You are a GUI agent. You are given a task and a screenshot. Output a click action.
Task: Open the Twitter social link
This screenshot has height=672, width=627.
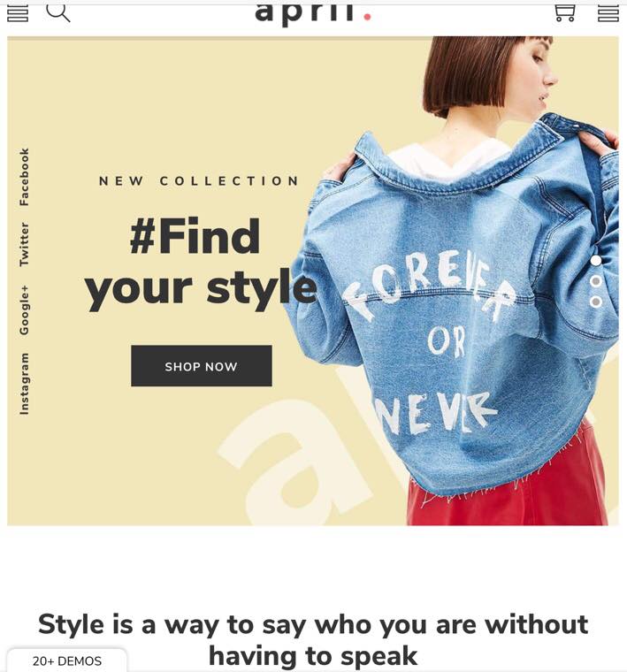point(25,244)
